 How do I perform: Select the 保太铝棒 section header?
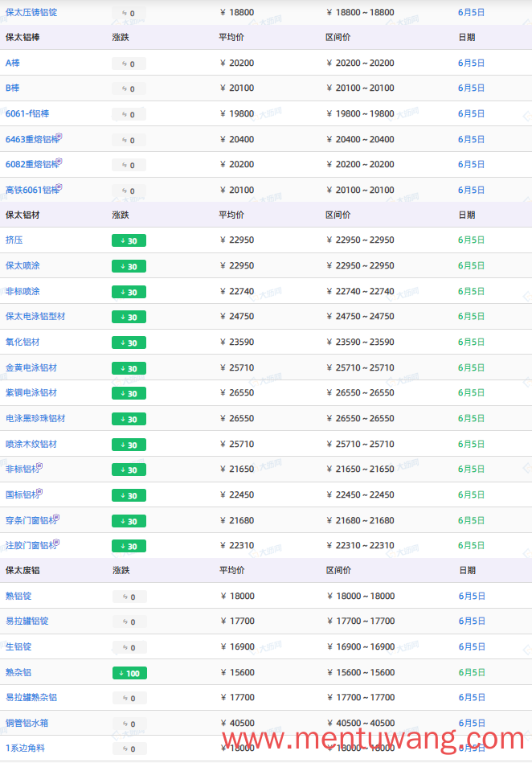click(x=23, y=38)
